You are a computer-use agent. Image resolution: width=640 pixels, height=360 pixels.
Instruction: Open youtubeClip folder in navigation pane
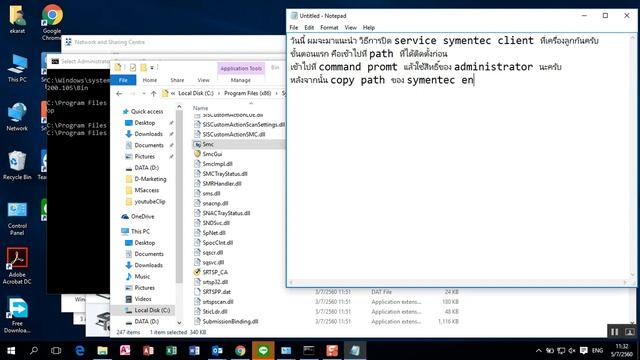[x=149, y=202]
